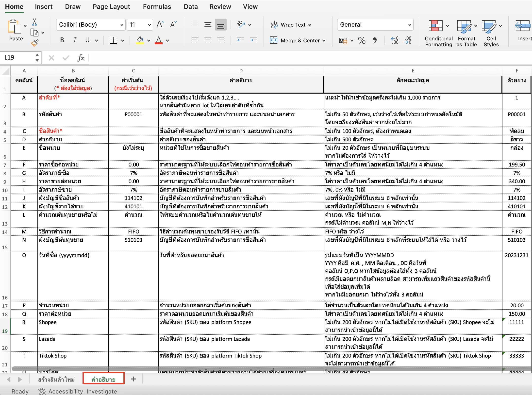The width and height of the screenshot is (532, 395).
Task: Switch to the Draw ribbon tab
Action: click(73, 7)
